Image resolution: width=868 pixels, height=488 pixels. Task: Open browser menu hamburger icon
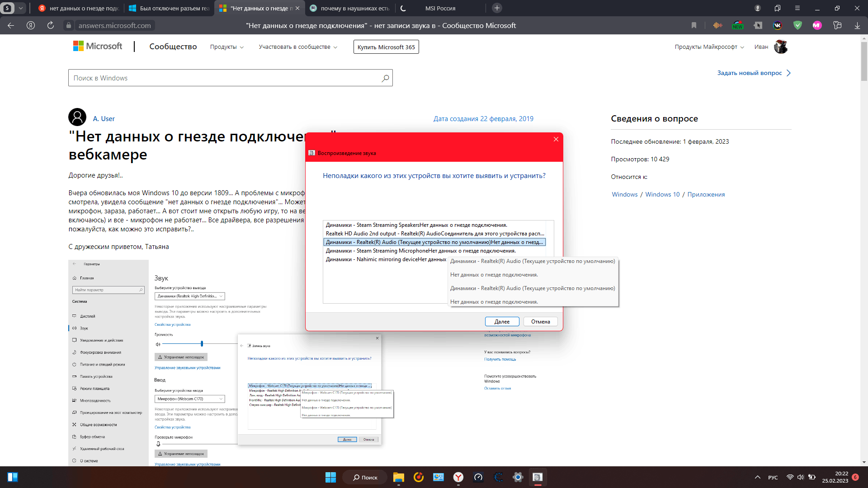point(797,8)
